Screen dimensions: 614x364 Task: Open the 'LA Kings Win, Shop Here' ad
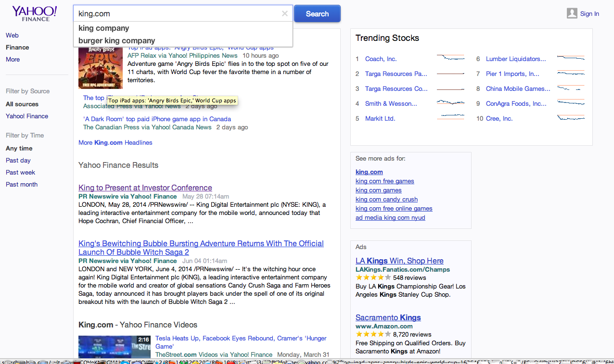pyautogui.click(x=399, y=261)
